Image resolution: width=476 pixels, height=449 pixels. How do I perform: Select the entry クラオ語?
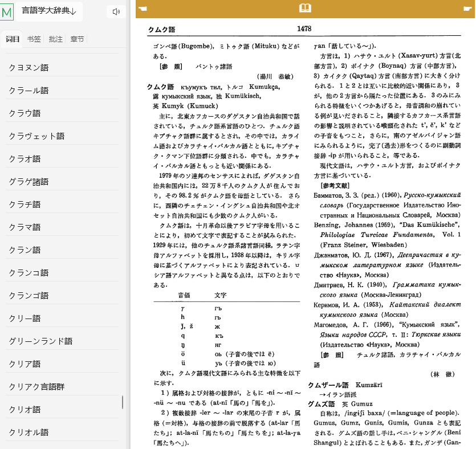tap(62, 158)
